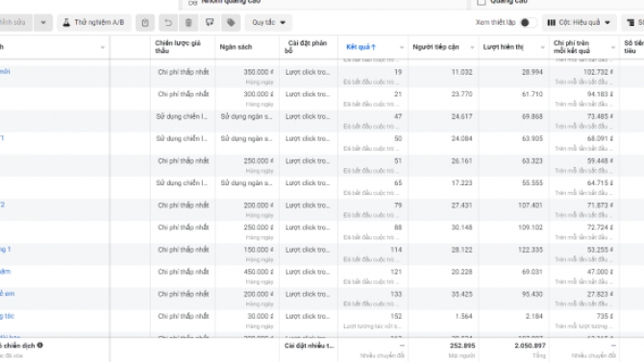This screenshot has height=362, width=644.
Task: Click the result value '65'
Action: pyautogui.click(x=398, y=183)
